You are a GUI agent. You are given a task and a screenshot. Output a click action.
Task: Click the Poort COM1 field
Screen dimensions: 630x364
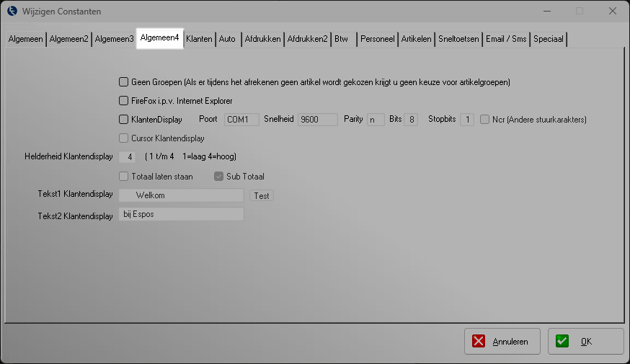coord(241,120)
